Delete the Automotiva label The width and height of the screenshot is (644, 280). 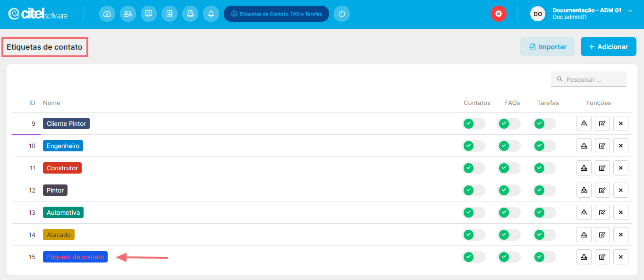tap(621, 212)
